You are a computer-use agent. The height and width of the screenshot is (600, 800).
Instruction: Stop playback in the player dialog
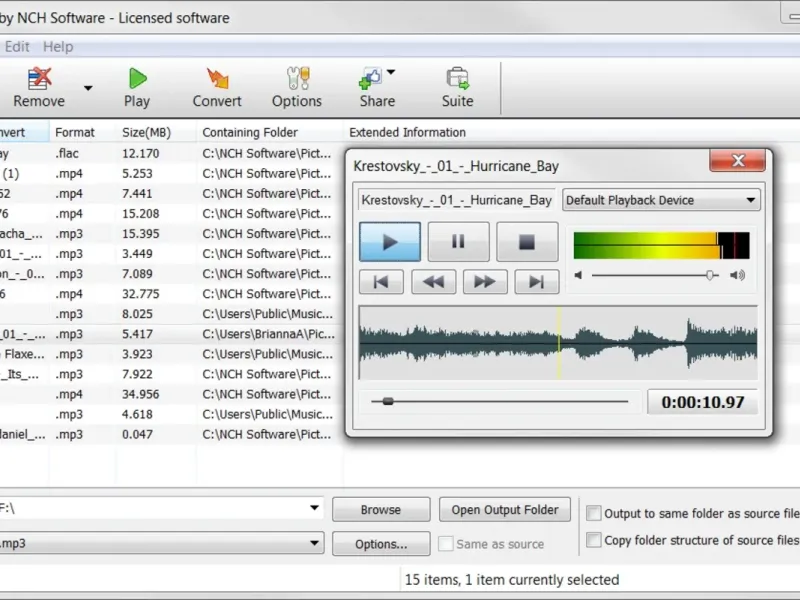coord(527,241)
